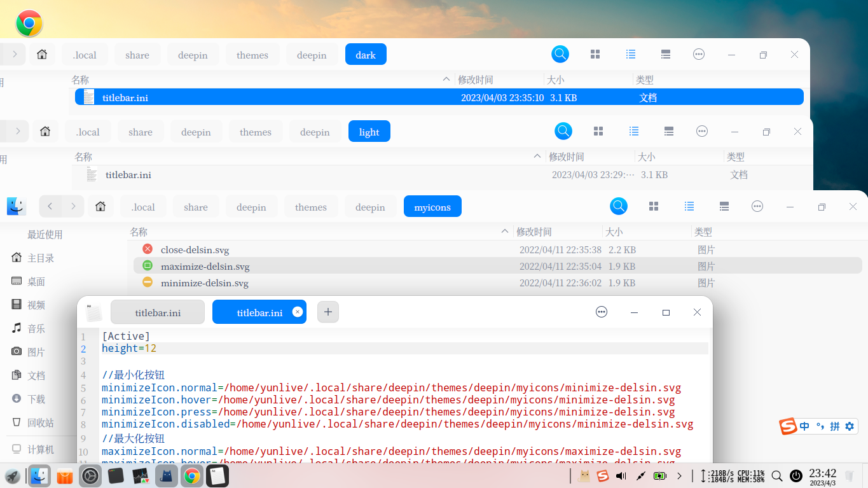Select the inactive titlebar.ini editor tab

158,312
